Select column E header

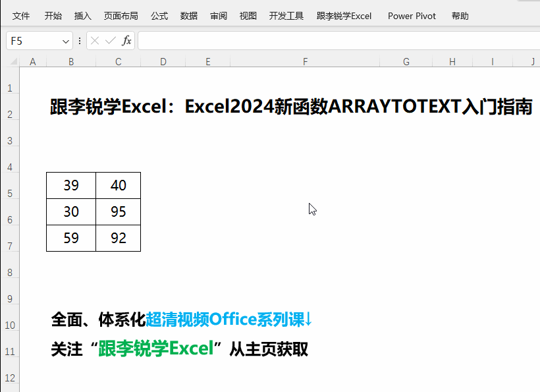[x=207, y=62]
